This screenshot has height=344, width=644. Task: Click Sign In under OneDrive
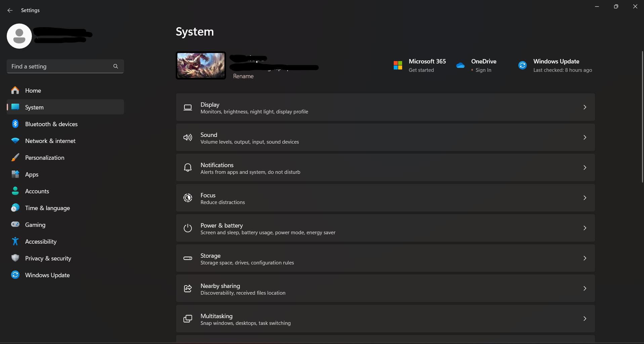tap(483, 70)
